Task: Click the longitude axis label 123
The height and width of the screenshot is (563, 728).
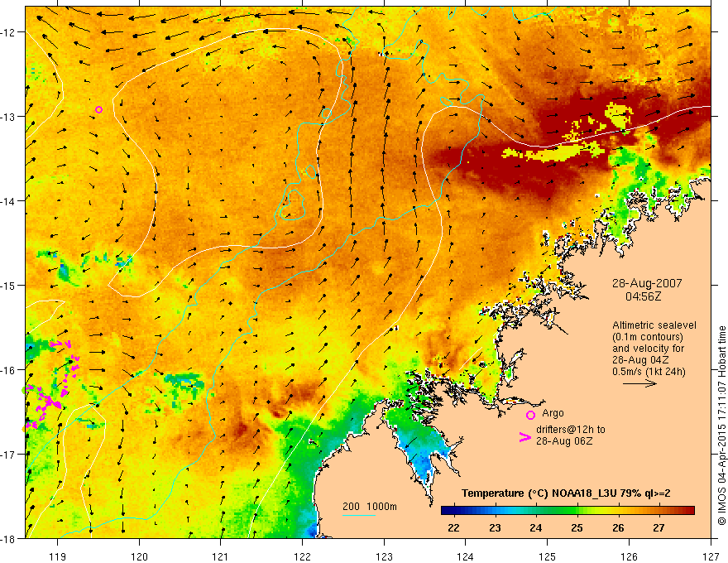Action: (x=384, y=556)
